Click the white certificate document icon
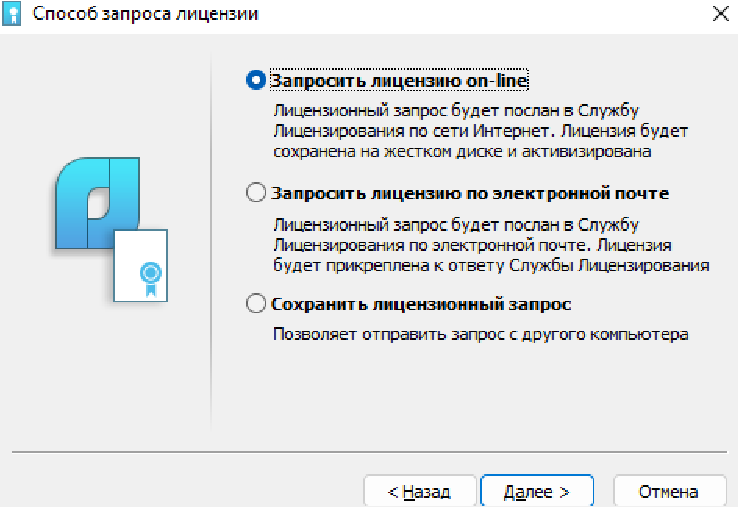738x507 pixels. pyautogui.click(x=141, y=266)
